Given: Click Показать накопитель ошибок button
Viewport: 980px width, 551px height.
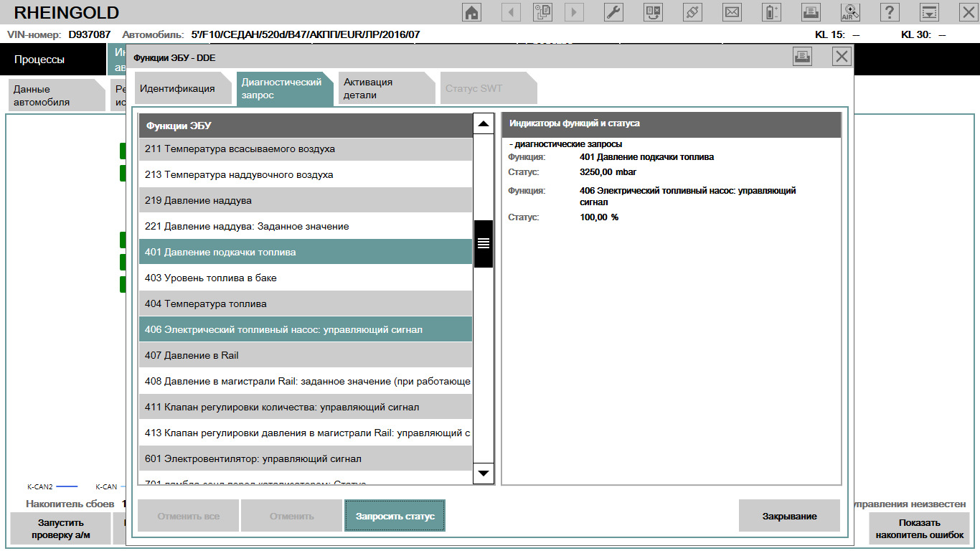Looking at the screenshot, I should (x=920, y=529).
